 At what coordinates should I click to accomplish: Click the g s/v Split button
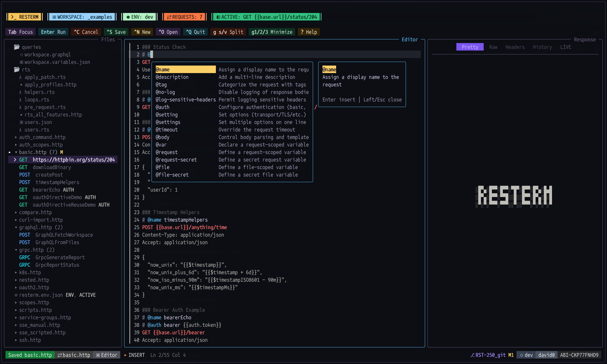[228, 32]
